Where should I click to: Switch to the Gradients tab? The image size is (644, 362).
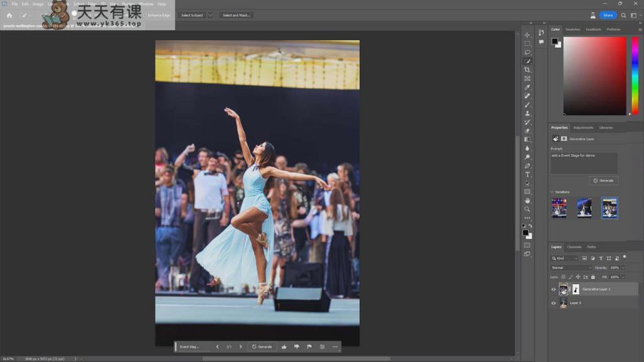(594, 30)
